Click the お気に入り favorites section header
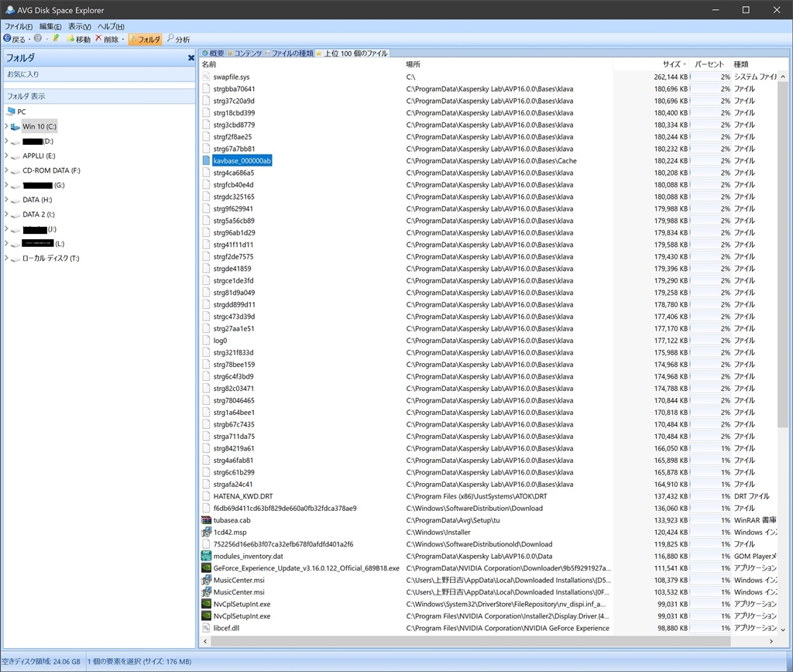The image size is (793, 672). [99, 74]
